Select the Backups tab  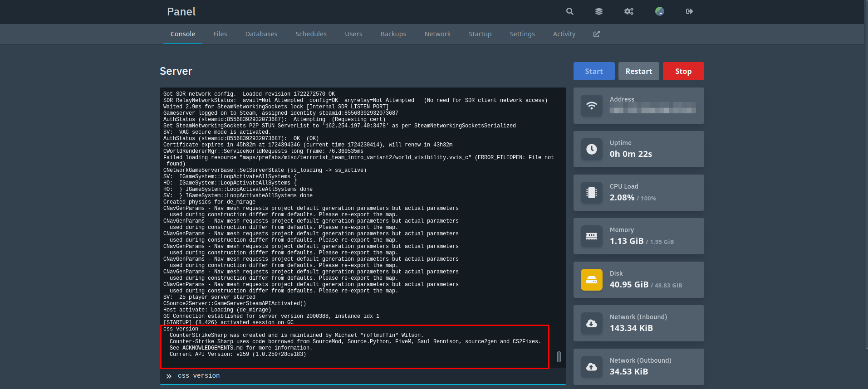pyautogui.click(x=393, y=34)
